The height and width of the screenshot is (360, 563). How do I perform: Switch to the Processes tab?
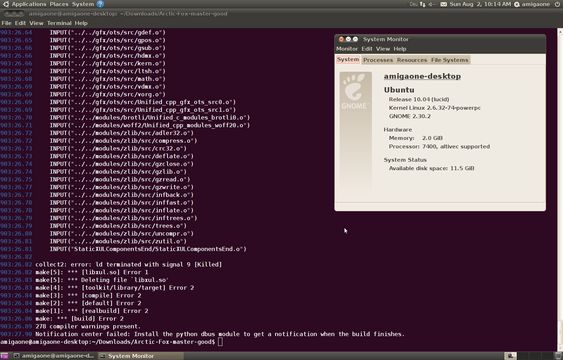click(x=378, y=60)
